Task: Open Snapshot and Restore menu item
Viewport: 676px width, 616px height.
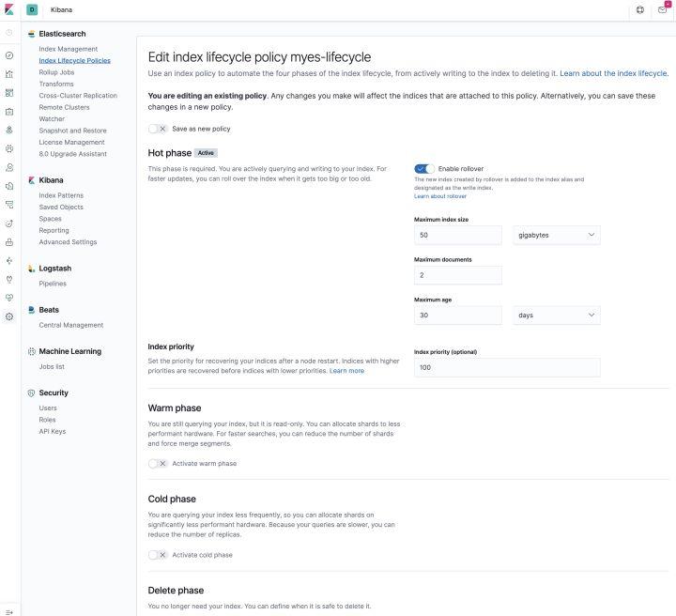Action: (x=72, y=131)
